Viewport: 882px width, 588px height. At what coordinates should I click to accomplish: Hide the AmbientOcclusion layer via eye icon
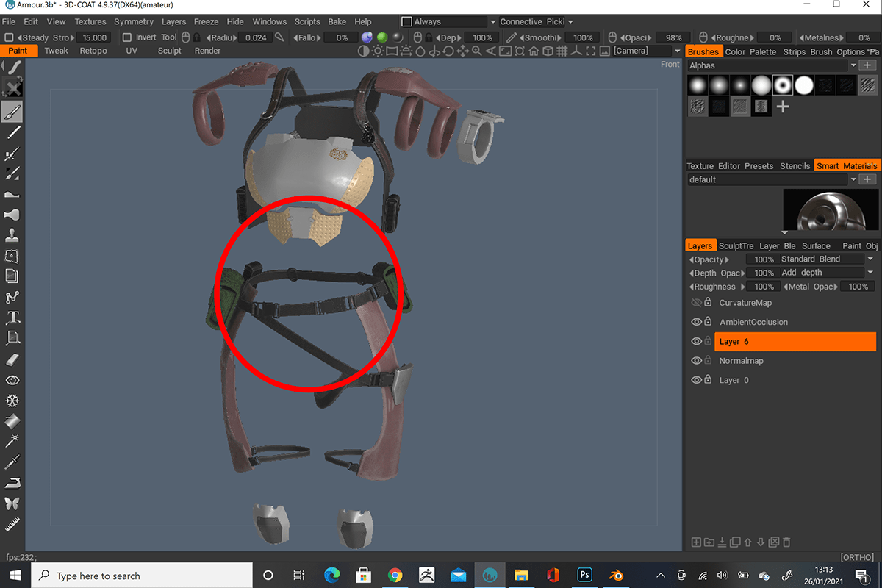point(696,322)
